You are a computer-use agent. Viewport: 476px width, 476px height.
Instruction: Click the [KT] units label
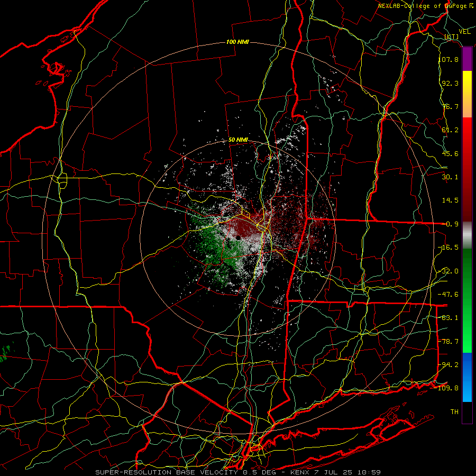point(452,36)
